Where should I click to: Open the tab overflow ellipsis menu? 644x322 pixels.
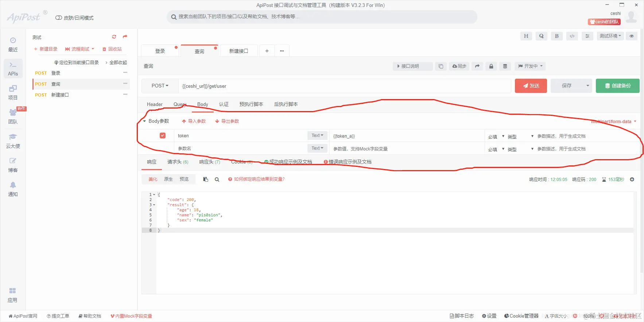pyautogui.click(x=282, y=51)
